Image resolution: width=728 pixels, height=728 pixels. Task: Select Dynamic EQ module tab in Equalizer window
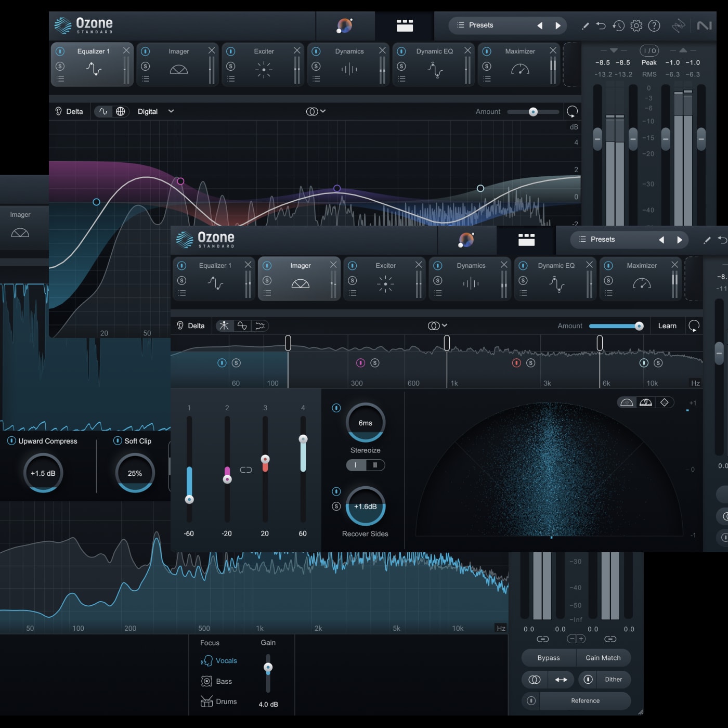pos(434,64)
